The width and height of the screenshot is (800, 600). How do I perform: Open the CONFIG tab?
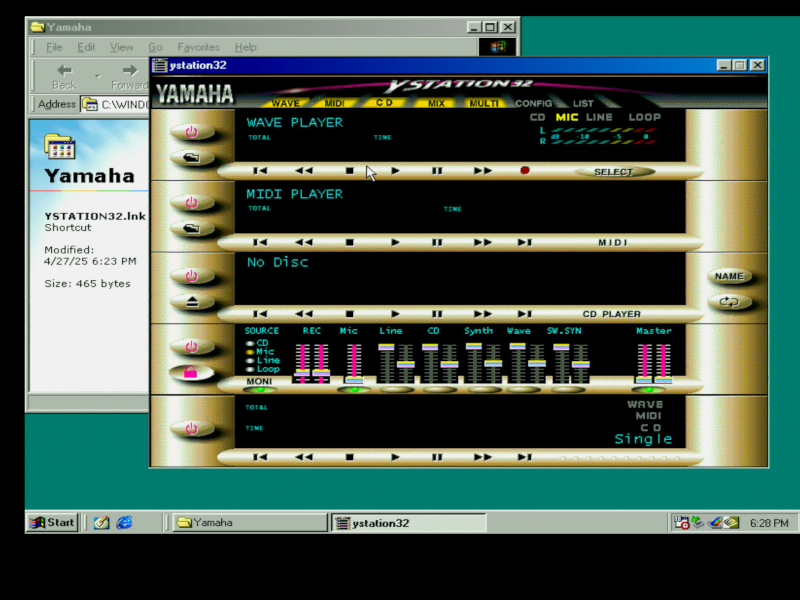tap(533, 103)
